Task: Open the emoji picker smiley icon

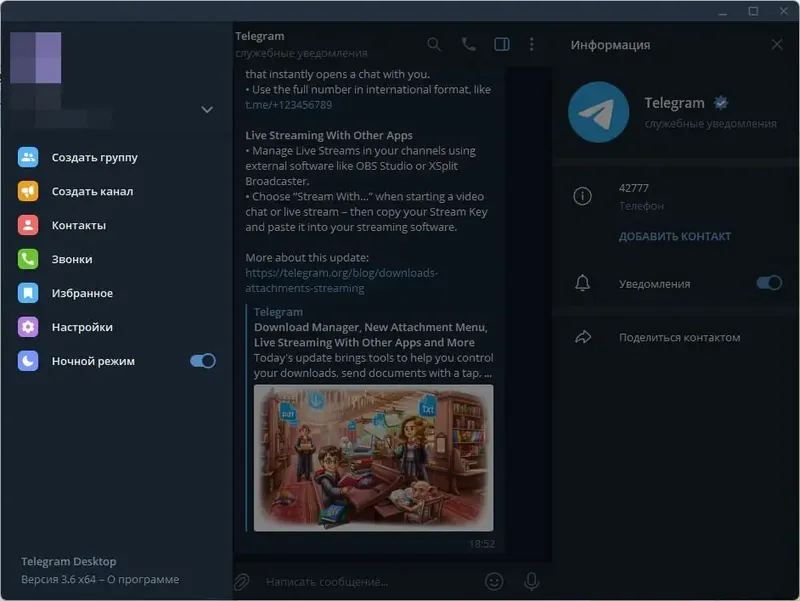Action: (494, 581)
